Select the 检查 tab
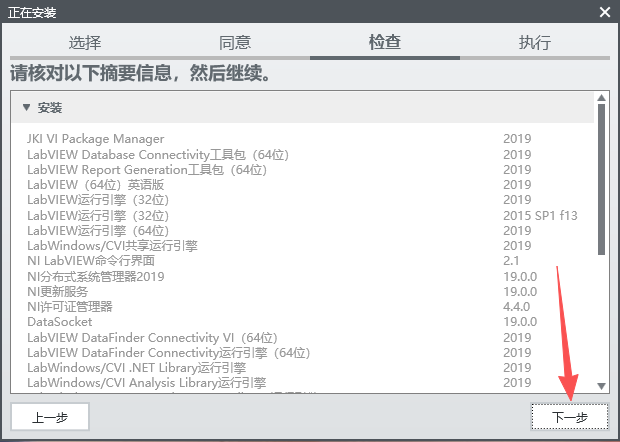Viewport: 620px width, 442px height. point(385,43)
